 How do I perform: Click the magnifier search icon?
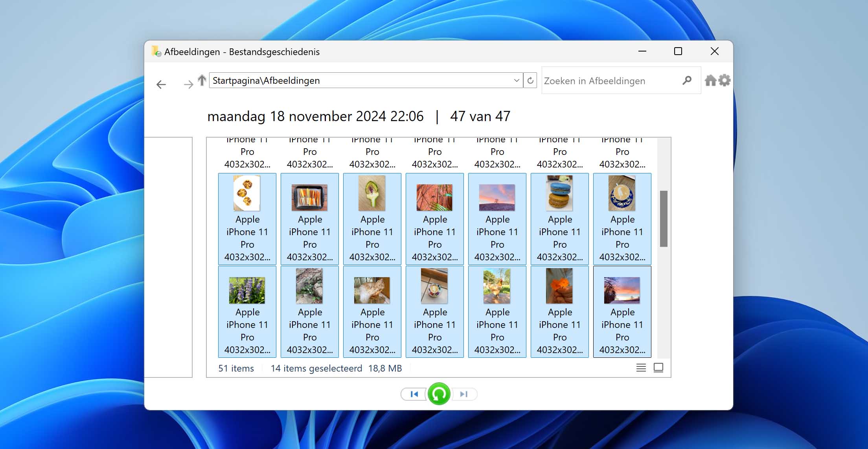tap(687, 81)
